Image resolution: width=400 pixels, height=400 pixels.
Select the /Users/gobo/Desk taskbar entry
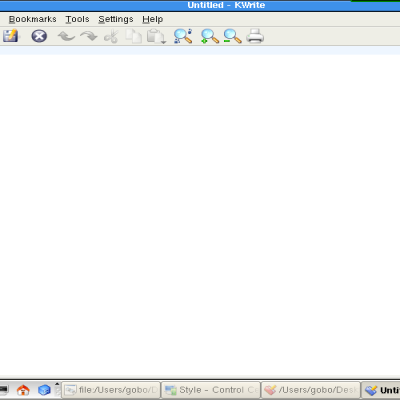point(311,390)
